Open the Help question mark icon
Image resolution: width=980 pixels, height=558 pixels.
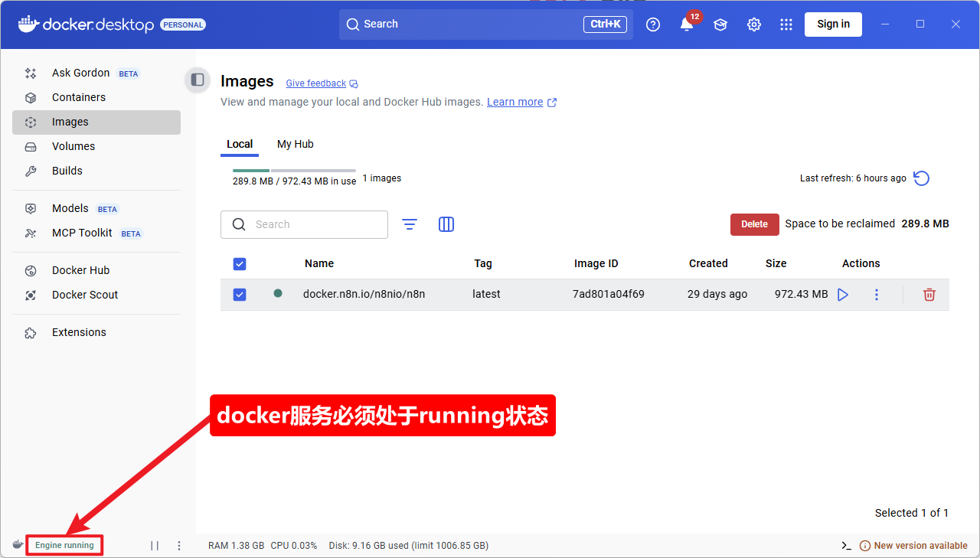tap(653, 24)
